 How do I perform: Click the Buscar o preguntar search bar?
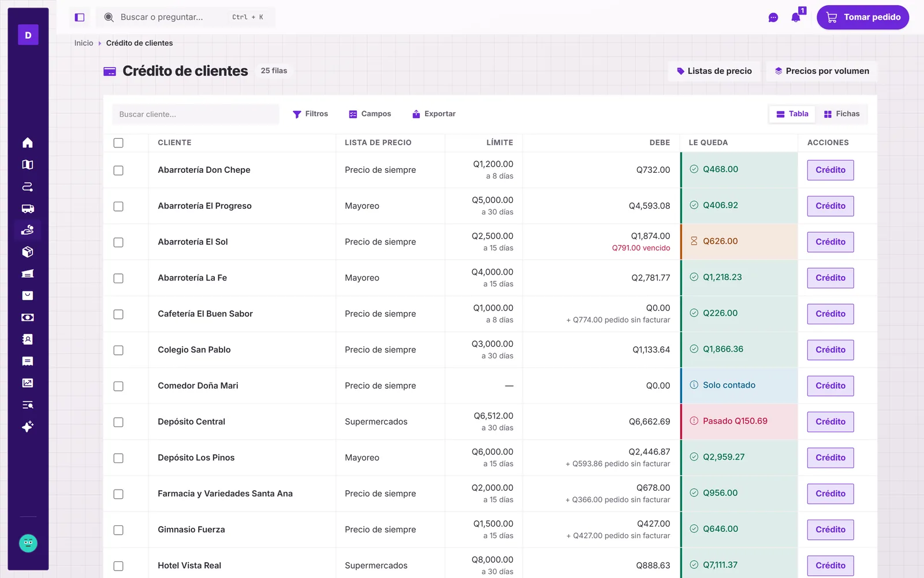point(185,17)
